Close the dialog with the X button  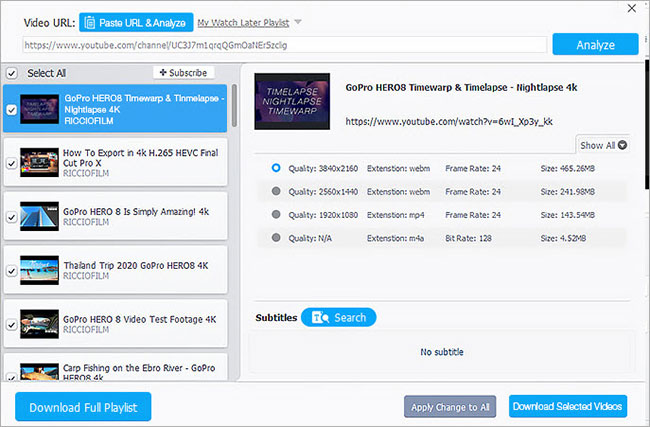point(631,8)
